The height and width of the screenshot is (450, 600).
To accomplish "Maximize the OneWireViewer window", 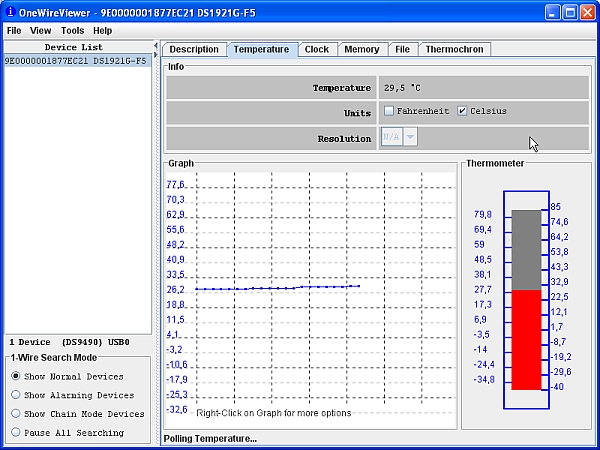I will [570, 12].
